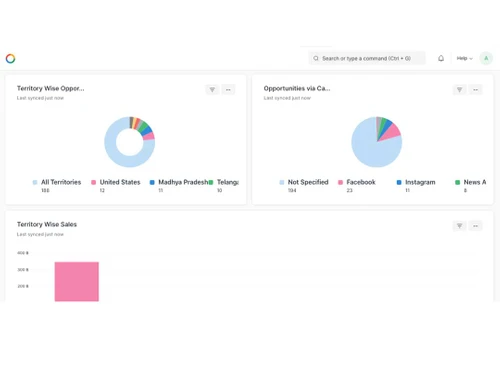Select the United States legend label
Screen dimensions: 500x375
(x=120, y=182)
